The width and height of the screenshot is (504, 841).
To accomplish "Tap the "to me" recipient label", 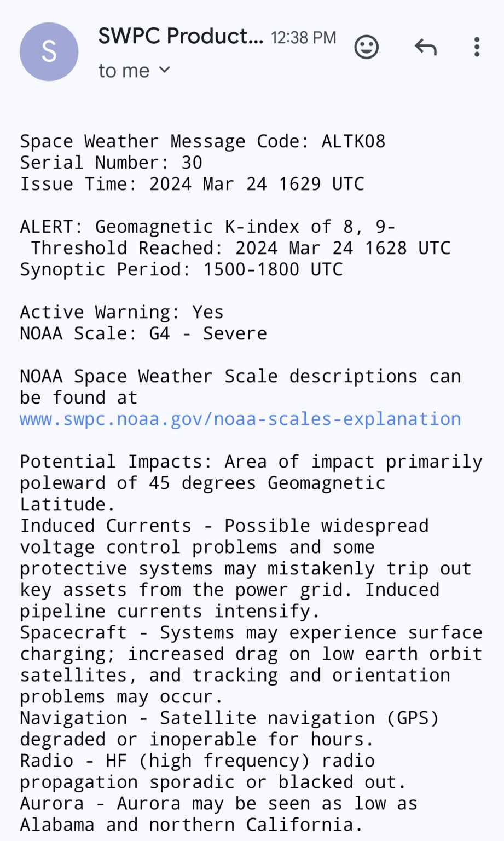I will point(124,71).
